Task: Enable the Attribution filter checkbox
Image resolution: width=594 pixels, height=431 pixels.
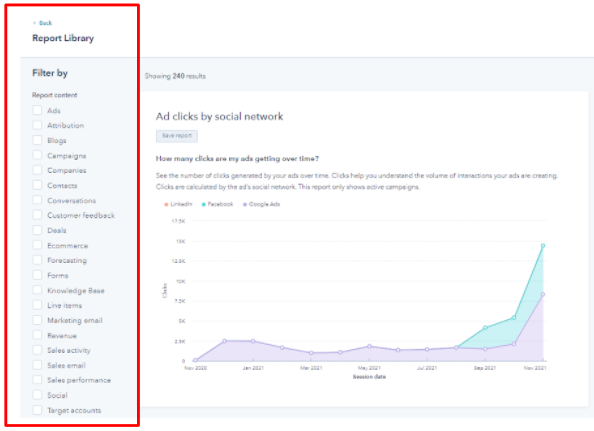Action: [x=37, y=125]
